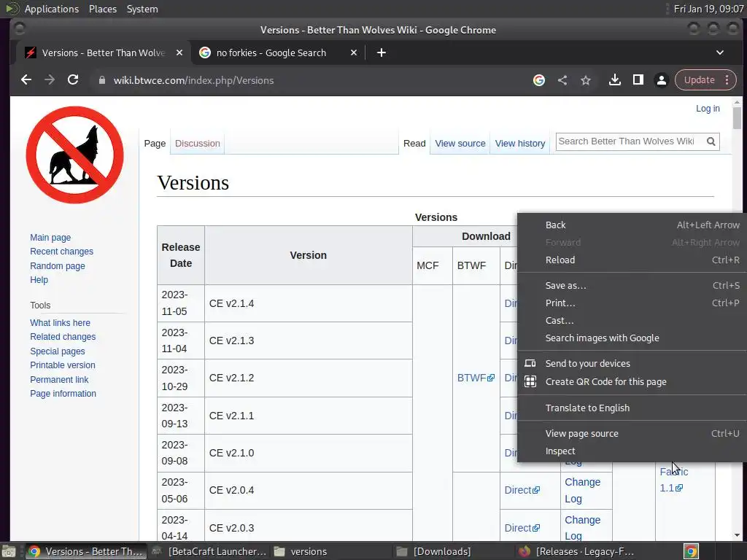The height and width of the screenshot is (560, 747).
Task: Choose Search images with Google
Action: click(632, 338)
